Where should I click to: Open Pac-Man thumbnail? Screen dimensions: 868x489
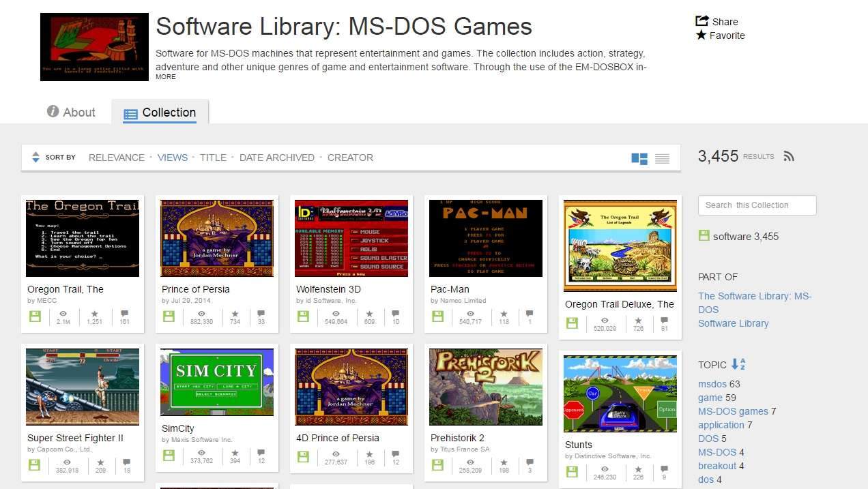pyautogui.click(x=486, y=238)
